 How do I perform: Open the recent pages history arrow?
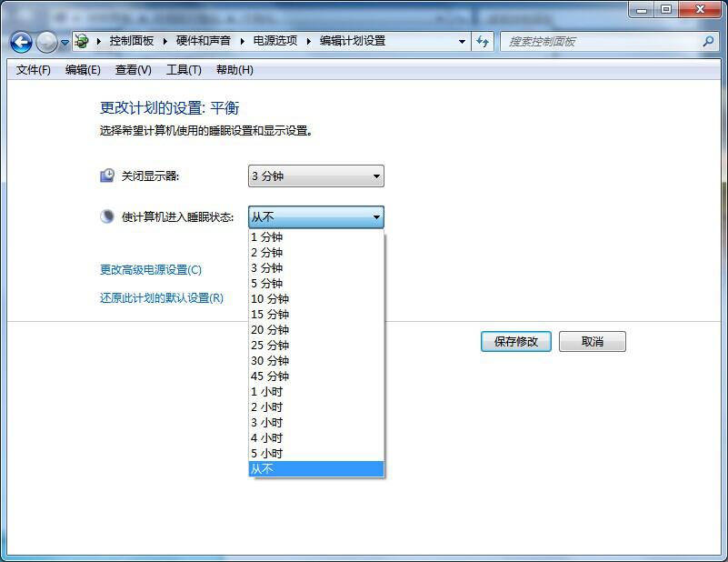[65, 43]
